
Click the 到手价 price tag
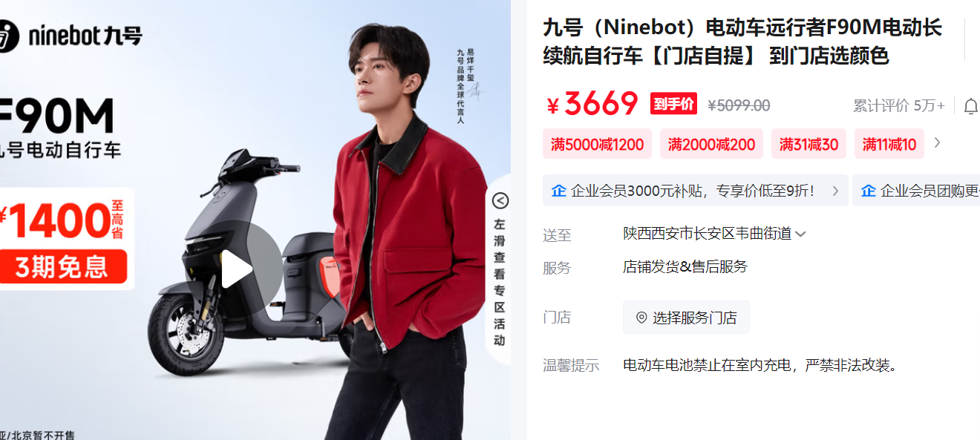click(673, 104)
